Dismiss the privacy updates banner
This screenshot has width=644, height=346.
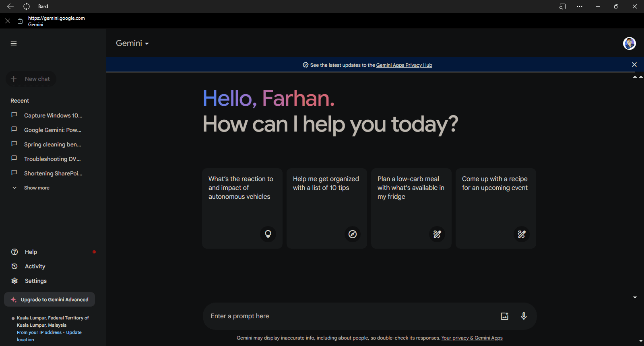coord(634,65)
